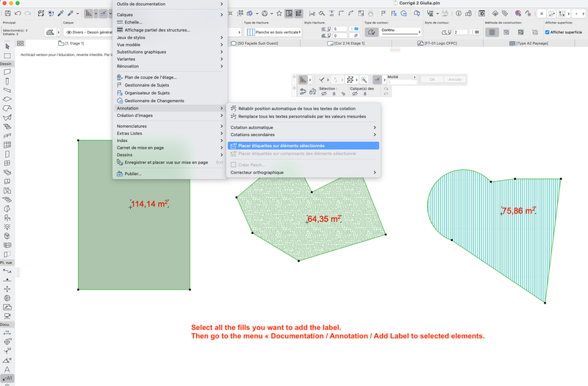
Task: Click the tag icon in the toolbar
Action: click(x=505, y=13)
